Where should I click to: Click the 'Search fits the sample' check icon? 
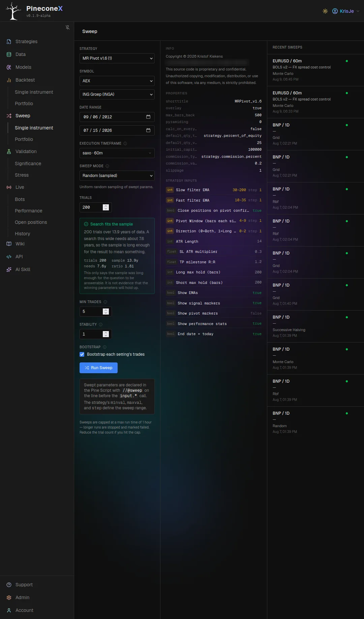coord(86,224)
